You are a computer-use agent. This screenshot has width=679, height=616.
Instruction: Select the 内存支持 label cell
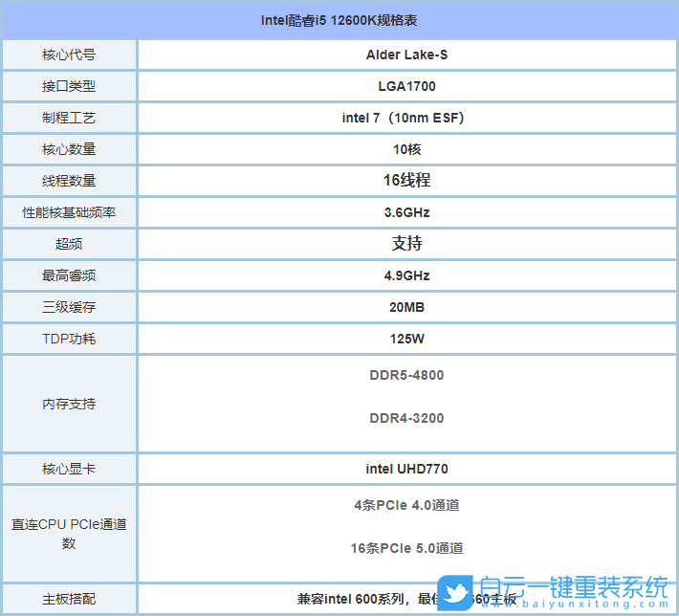(x=69, y=404)
